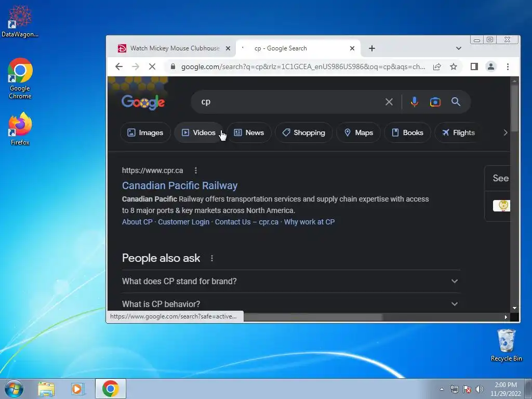Clear the search query with the X
This screenshot has height=399, width=532.
(389, 102)
